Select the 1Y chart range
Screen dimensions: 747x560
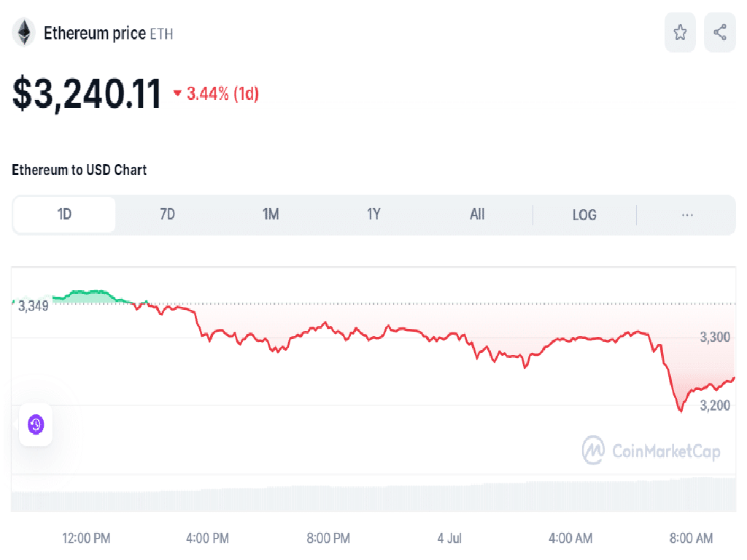373,214
